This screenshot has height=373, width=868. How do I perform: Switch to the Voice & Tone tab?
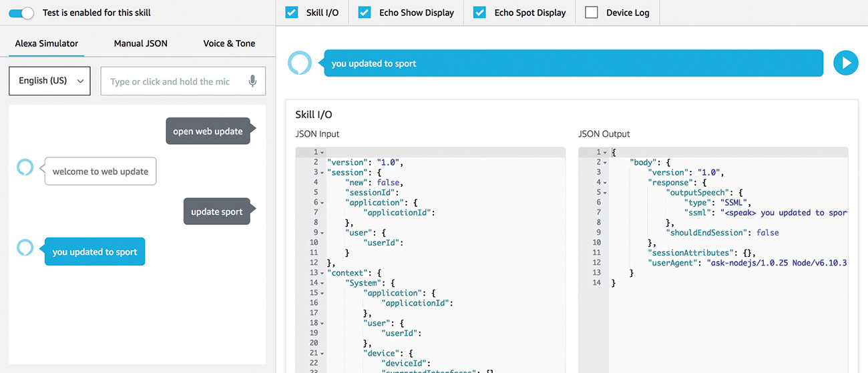[x=229, y=43]
